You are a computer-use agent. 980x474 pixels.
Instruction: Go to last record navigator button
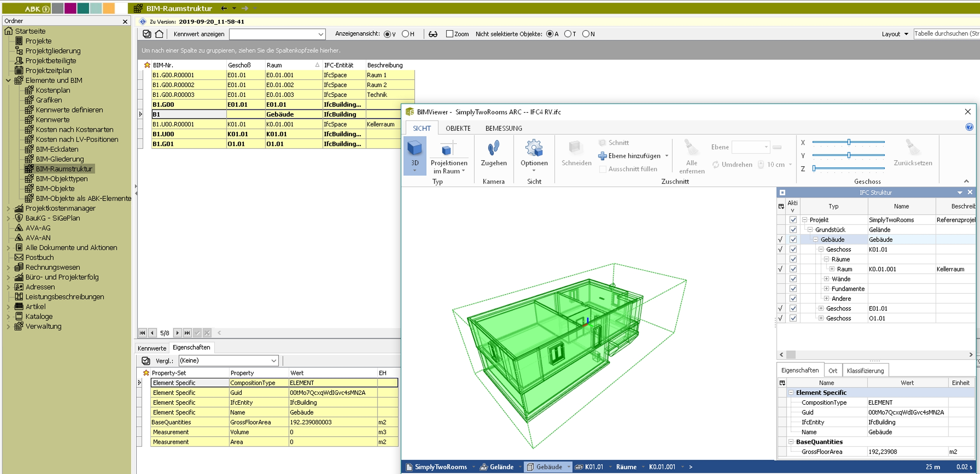click(x=187, y=333)
